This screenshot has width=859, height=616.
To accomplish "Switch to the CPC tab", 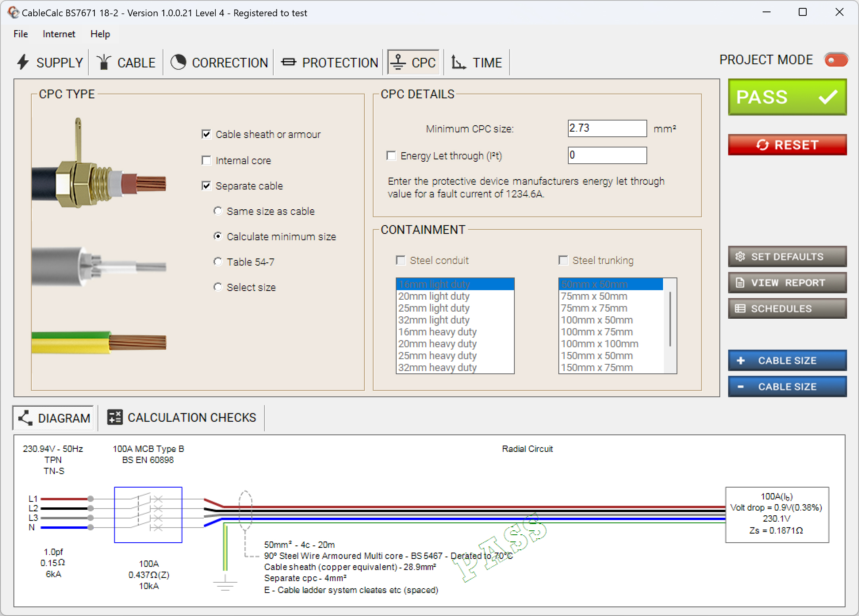I will click(413, 62).
